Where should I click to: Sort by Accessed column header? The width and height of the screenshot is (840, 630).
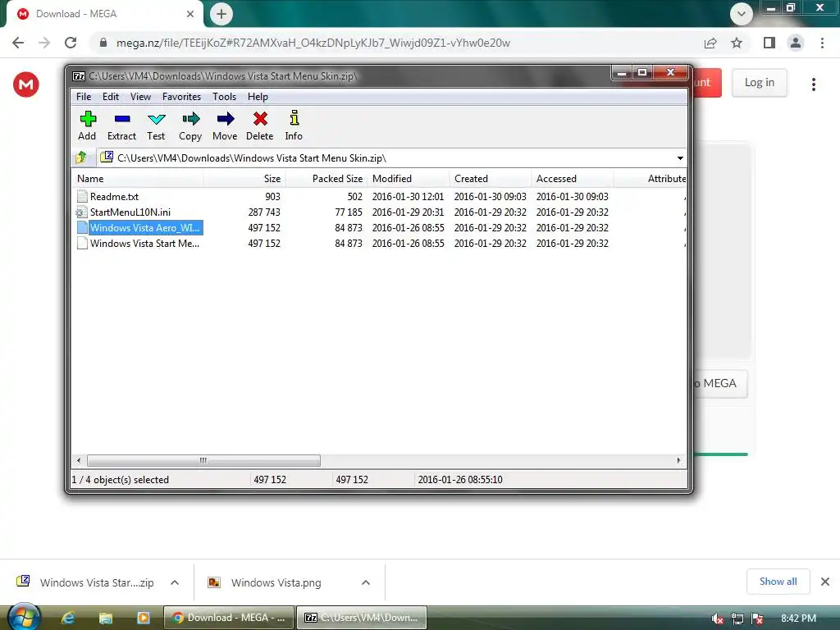click(572, 178)
